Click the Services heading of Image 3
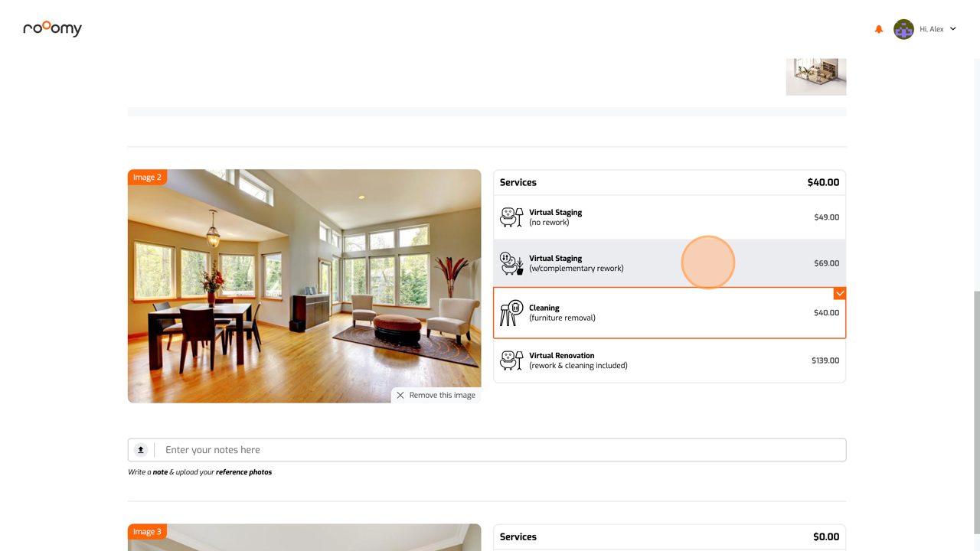 (518, 536)
